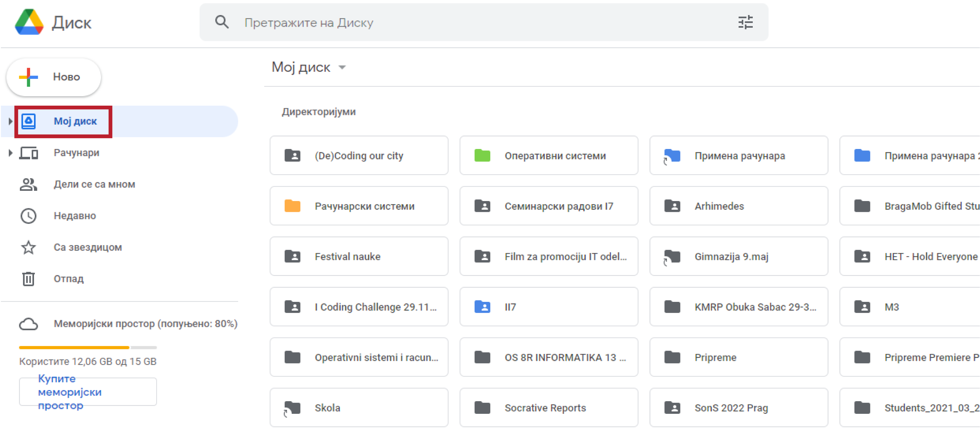Click the Са звездицом star icon
The width and height of the screenshot is (980, 440).
(x=29, y=248)
